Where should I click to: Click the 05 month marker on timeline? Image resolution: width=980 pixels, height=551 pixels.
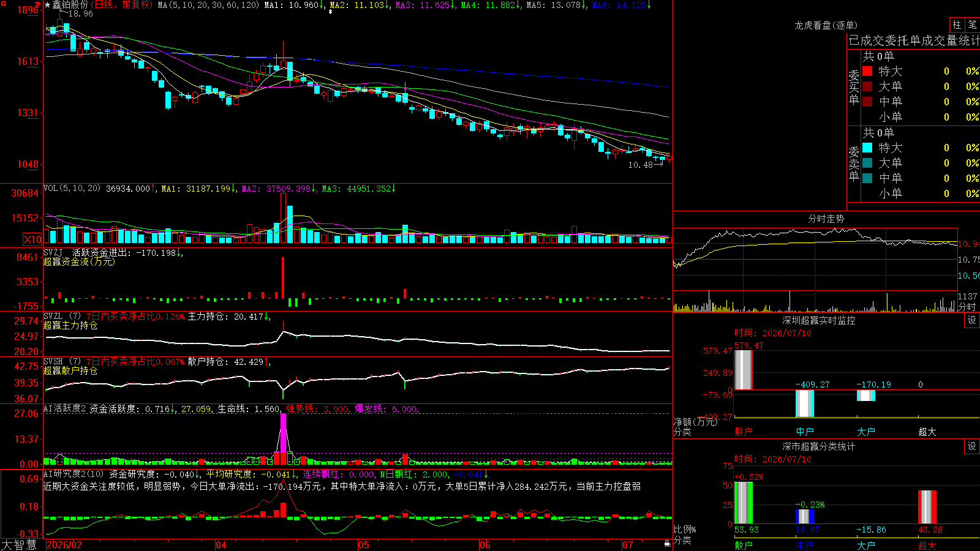click(x=364, y=545)
